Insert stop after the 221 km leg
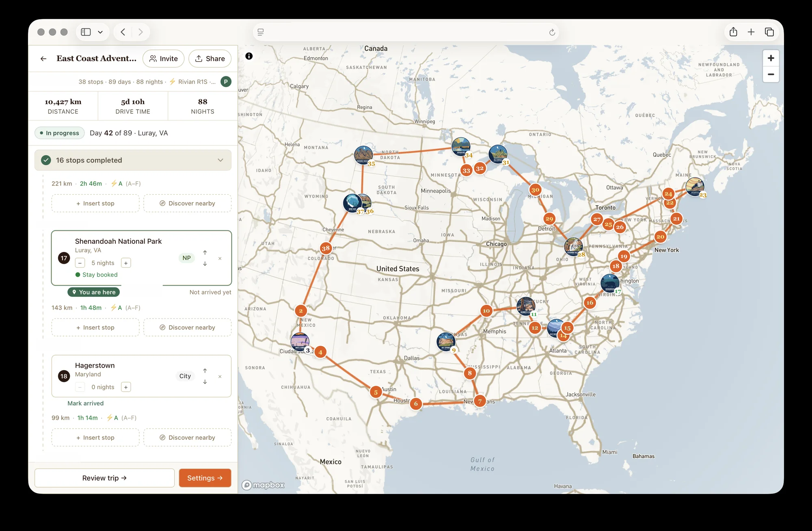Screen dimensions: 812x531 [x=95, y=203]
